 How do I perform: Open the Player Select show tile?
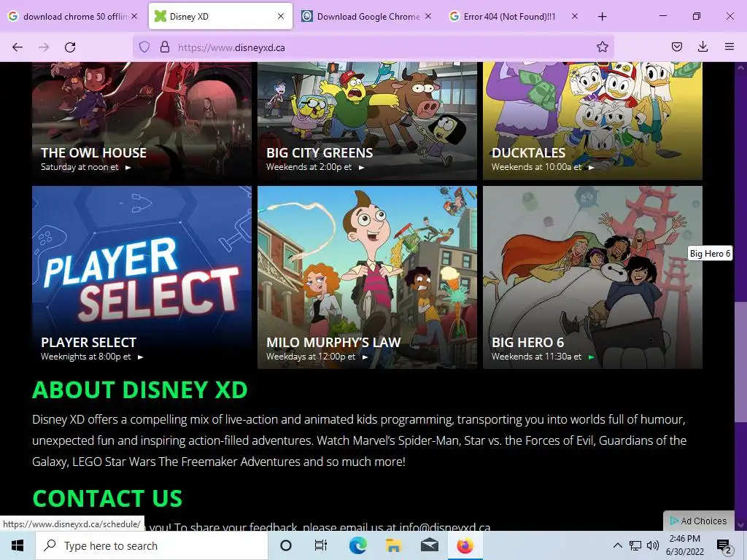tap(142, 277)
